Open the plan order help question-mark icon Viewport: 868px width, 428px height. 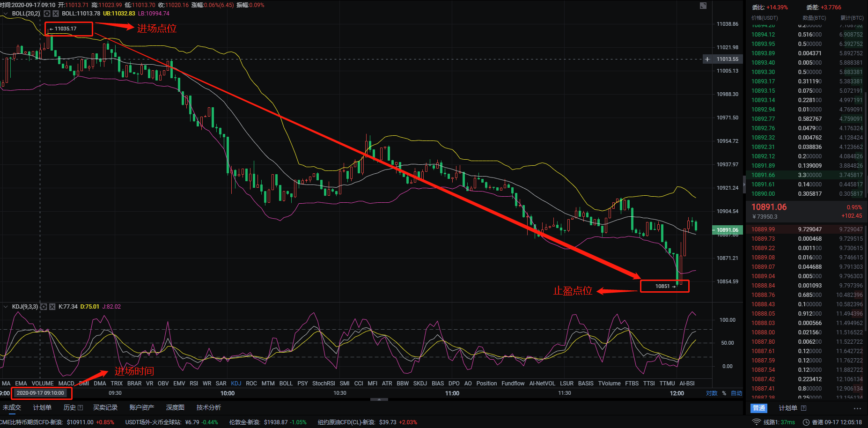(x=804, y=408)
